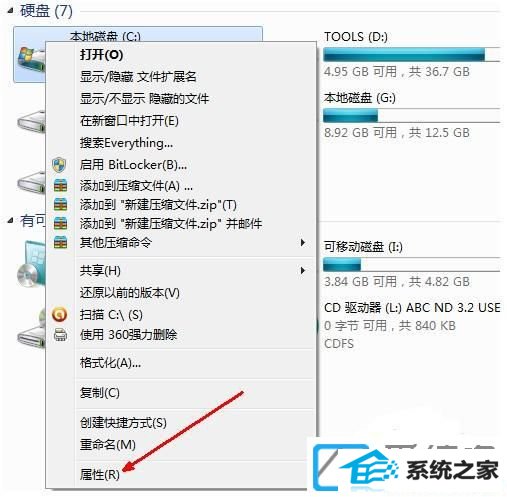This screenshot has height=497, width=507.
Task: Click the shredder icon beside 使用 360强力删除
Action: (60, 334)
